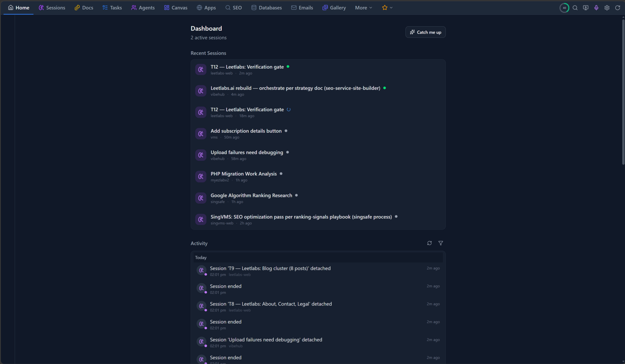Expand the More menu

click(363, 7)
